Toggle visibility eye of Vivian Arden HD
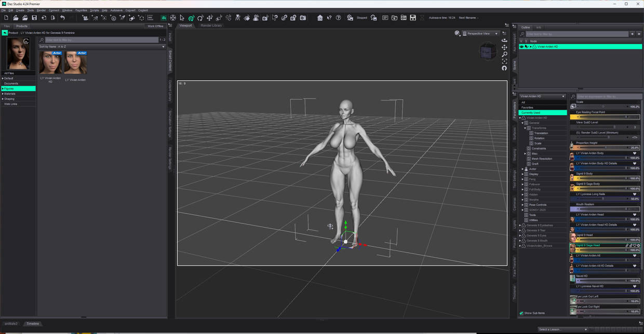 [521, 47]
